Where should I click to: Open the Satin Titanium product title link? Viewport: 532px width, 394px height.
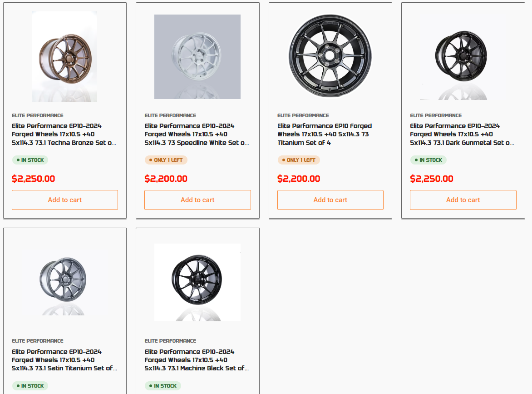[64, 360]
